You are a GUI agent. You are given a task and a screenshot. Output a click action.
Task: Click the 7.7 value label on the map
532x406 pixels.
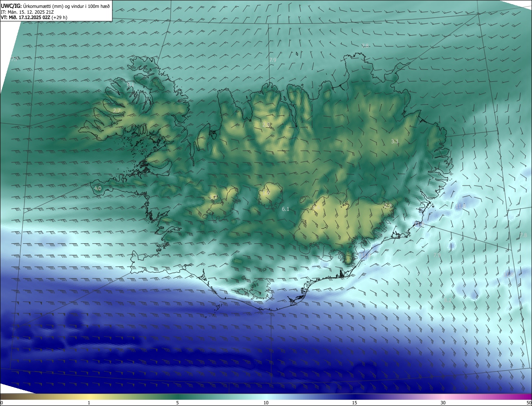14,59
